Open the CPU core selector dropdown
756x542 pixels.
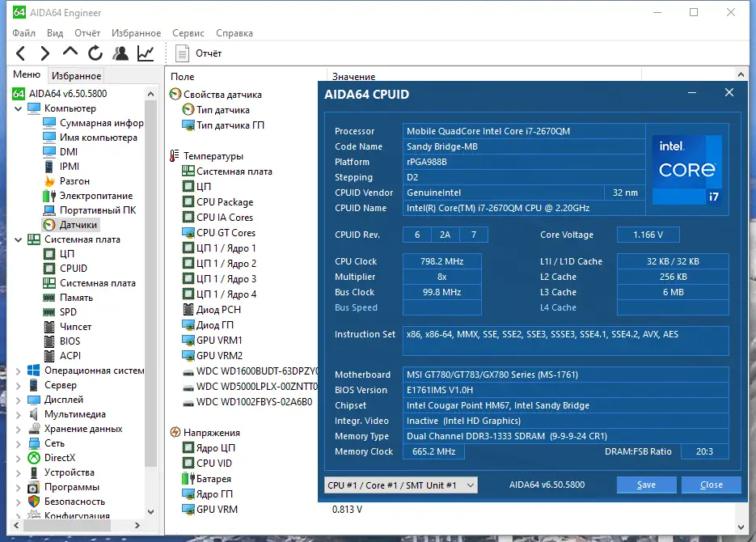click(x=401, y=485)
